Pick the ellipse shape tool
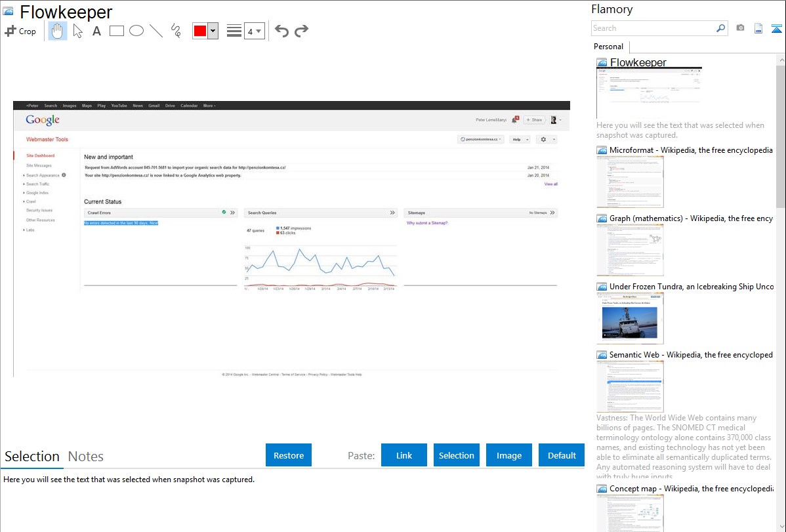 click(x=136, y=31)
